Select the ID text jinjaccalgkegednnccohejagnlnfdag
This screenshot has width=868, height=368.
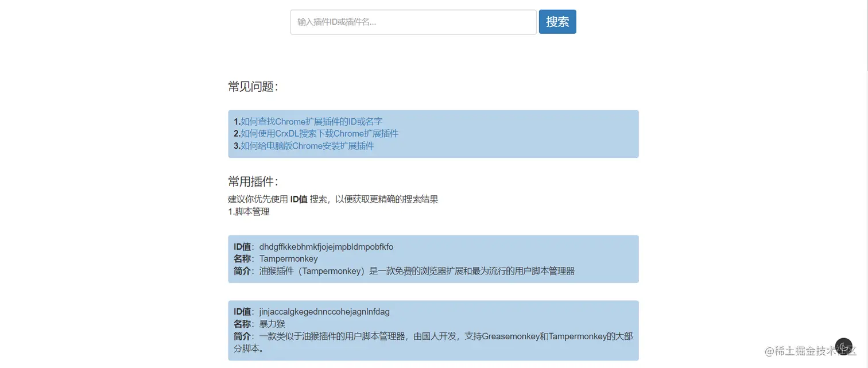pyautogui.click(x=324, y=312)
